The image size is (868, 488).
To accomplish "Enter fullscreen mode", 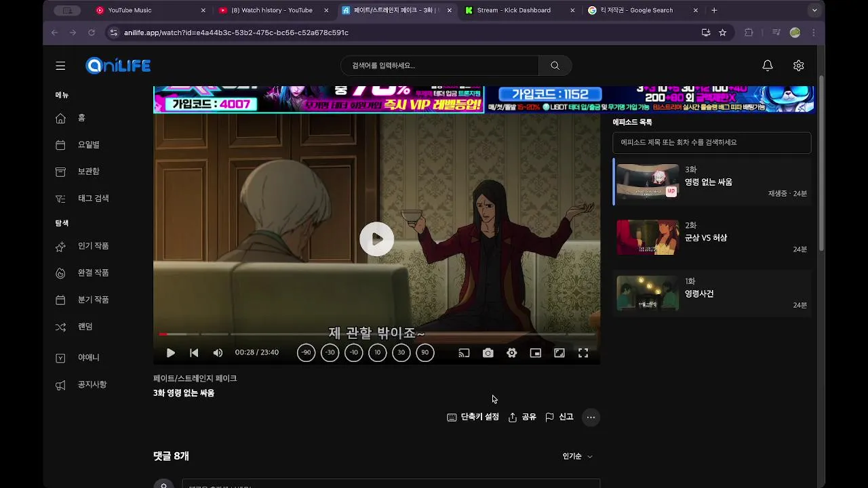I will point(583,353).
